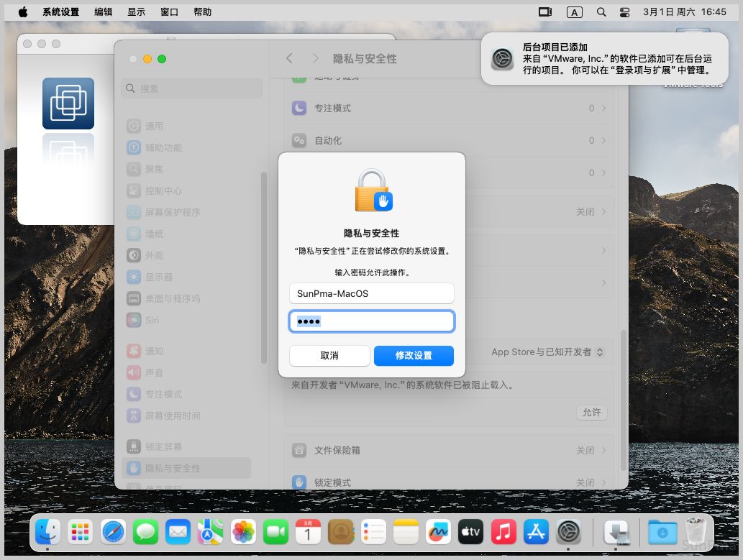Open Launchpad from the Dock
Screen dimensions: 743x560
pyautogui.click(x=81, y=532)
